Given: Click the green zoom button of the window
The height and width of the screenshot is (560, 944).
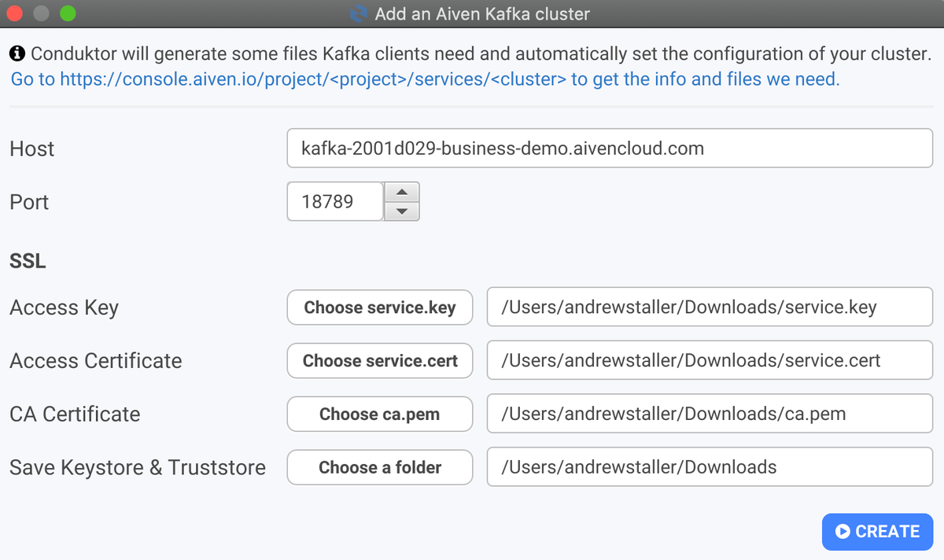Looking at the screenshot, I should (69, 13).
